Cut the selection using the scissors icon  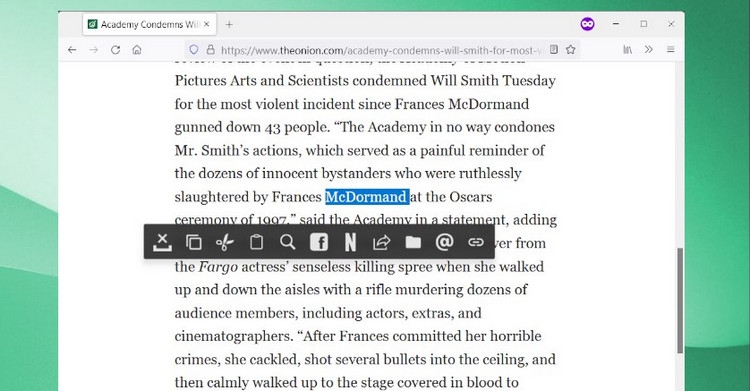(x=225, y=242)
